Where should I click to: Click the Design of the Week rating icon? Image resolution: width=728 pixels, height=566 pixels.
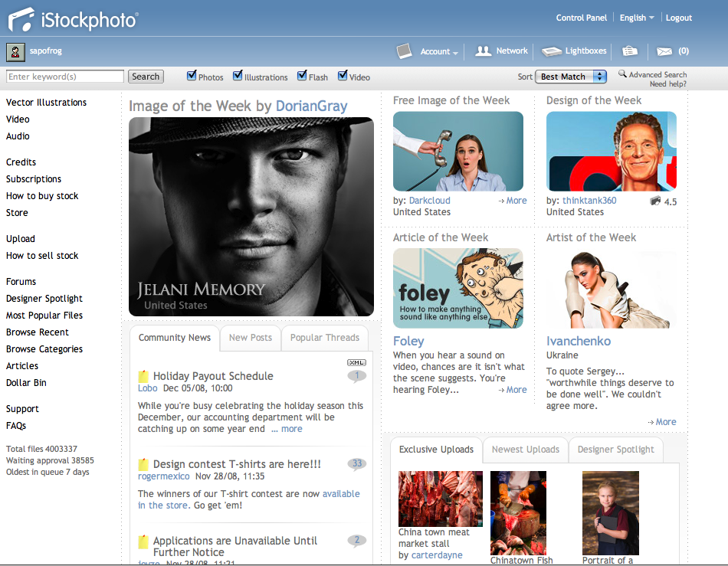point(655,201)
